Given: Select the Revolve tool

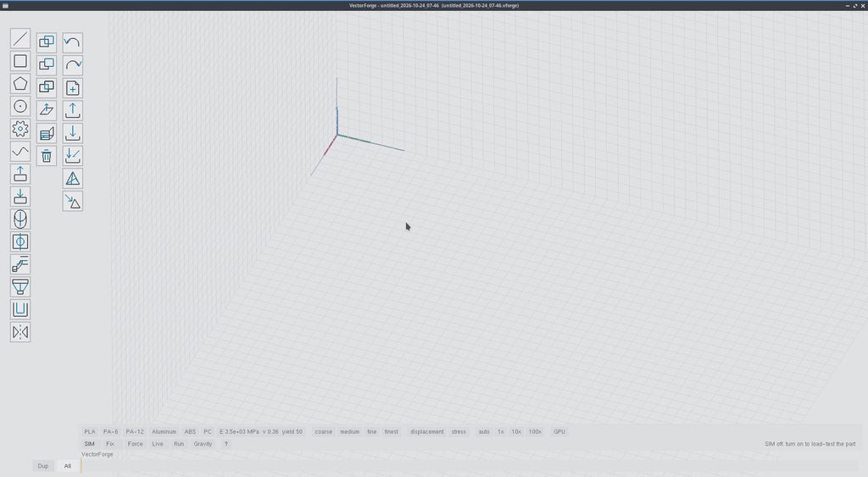Looking at the screenshot, I should 20,219.
